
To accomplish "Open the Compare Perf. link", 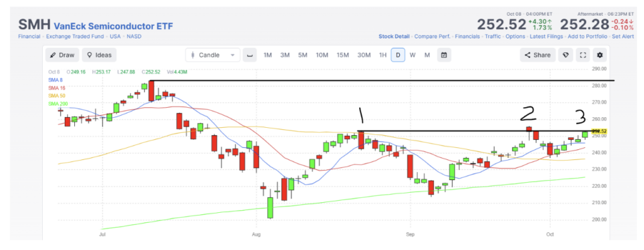I will coord(432,37).
